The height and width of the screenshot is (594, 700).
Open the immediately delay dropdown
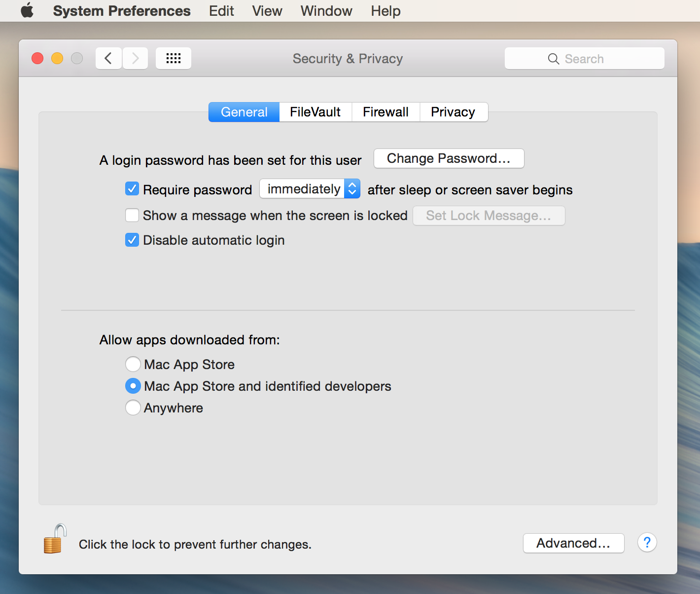[310, 188]
